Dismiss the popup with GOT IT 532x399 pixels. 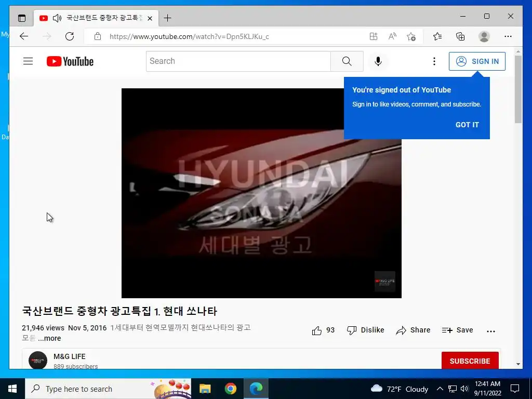point(467,125)
